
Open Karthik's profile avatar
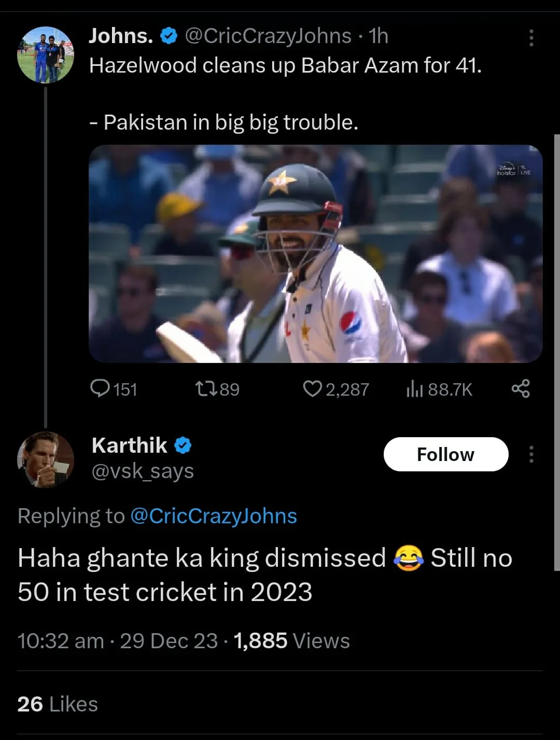(x=46, y=459)
